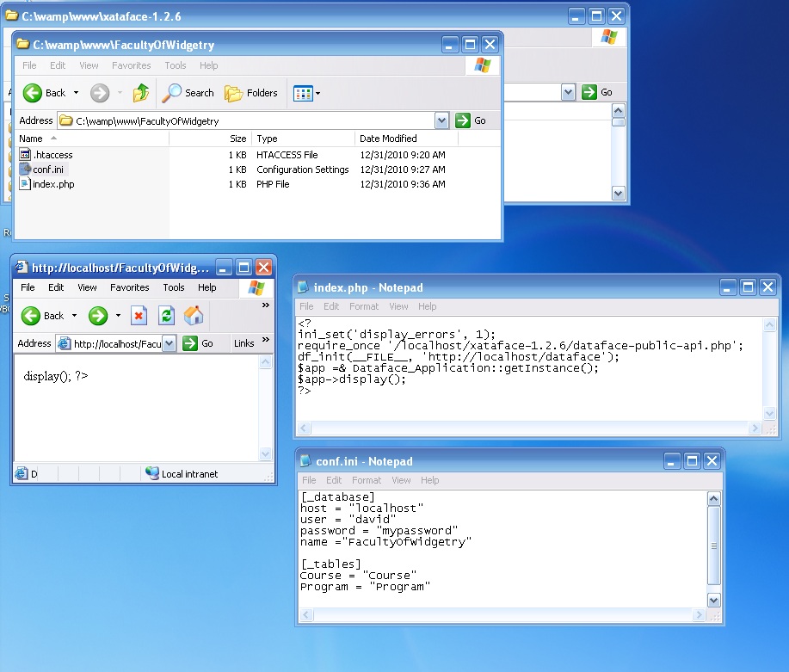
Task: Click Back arrow in FacultyOfWidgetry Explorer window
Action: 33,93
